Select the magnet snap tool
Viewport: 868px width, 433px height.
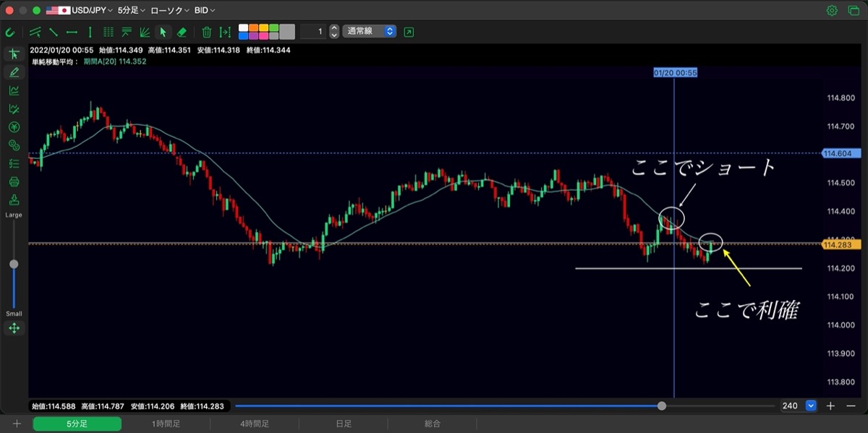pos(10,32)
